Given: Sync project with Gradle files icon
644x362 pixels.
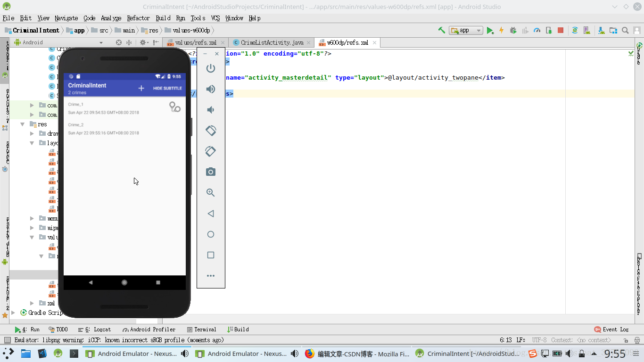Looking at the screenshot, I should pos(575,30).
